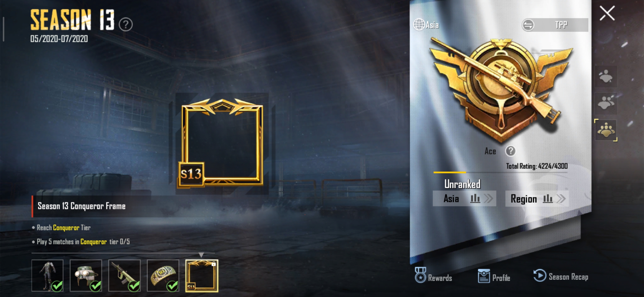This screenshot has width=644, height=297.
Task: Toggle TPP perspective switch
Action: click(555, 25)
